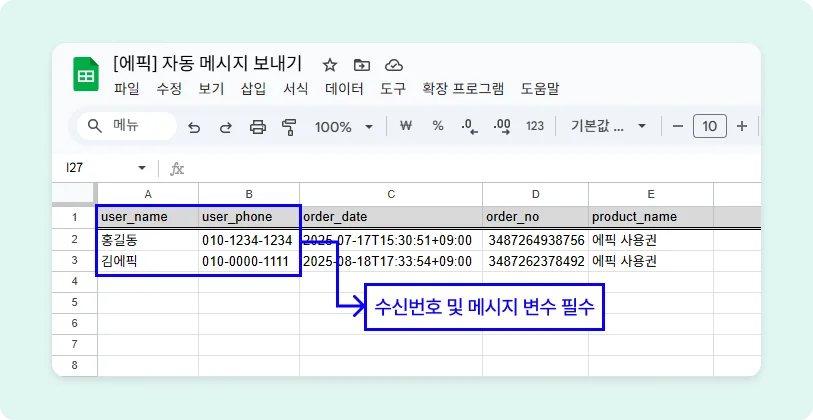The height and width of the screenshot is (420, 813).
Task: Click the redo arrow in toolbar
Action: click(226, 127)
